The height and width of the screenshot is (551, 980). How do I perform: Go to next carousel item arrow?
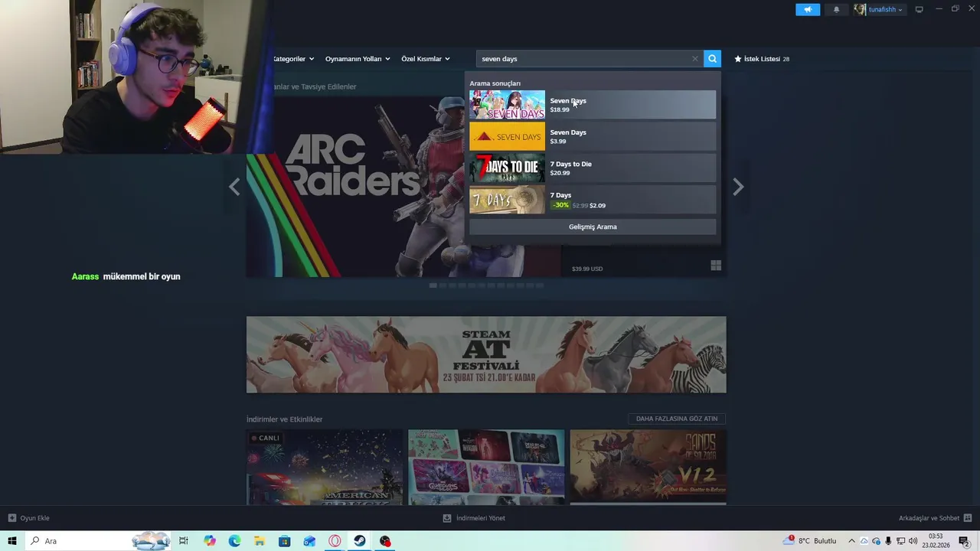738,187
